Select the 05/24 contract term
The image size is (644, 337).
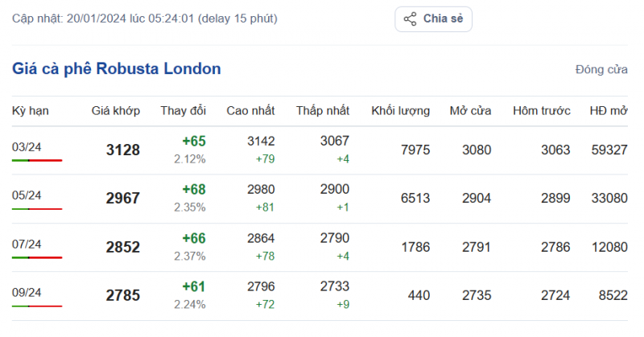(x=27, y=195)
